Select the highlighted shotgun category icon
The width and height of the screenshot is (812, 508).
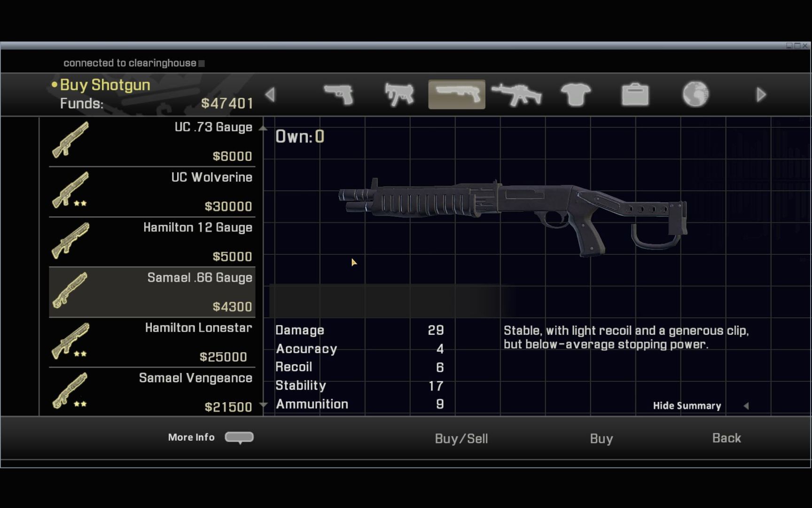(457, 95)
